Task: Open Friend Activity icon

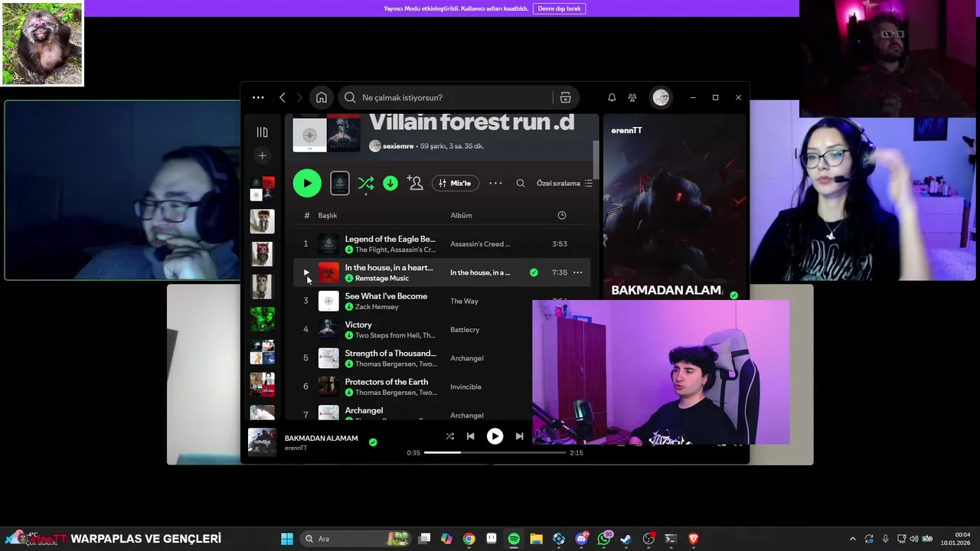Action: click(x=632, y=97)
